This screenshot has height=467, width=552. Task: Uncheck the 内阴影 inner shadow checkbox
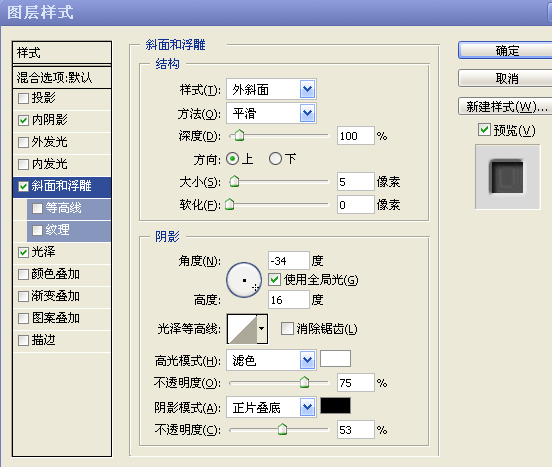[x=23, y=120]
